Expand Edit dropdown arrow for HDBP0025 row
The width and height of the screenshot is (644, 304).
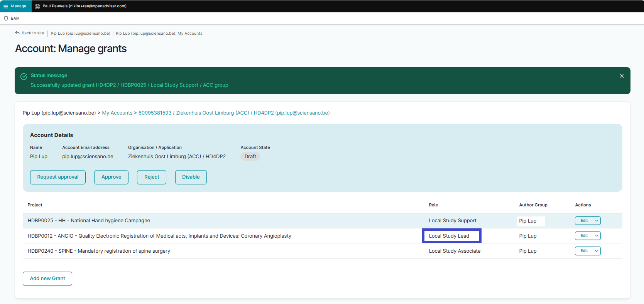(597, 221)
